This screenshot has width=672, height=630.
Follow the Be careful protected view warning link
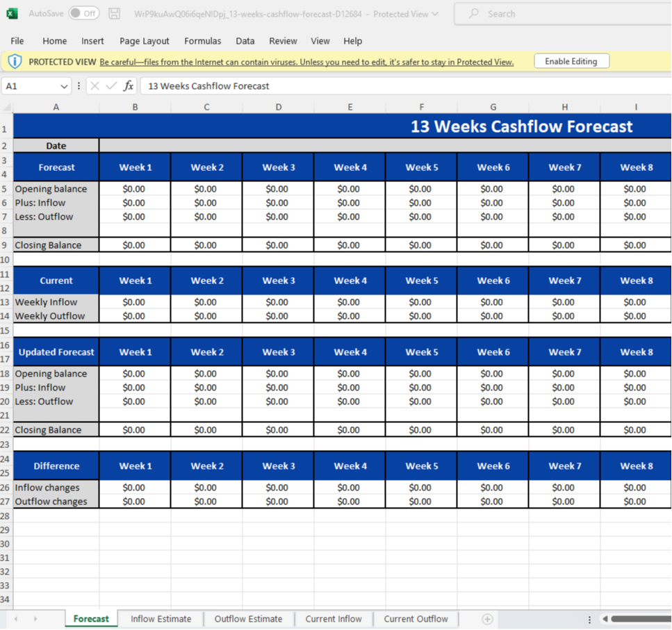306,62
